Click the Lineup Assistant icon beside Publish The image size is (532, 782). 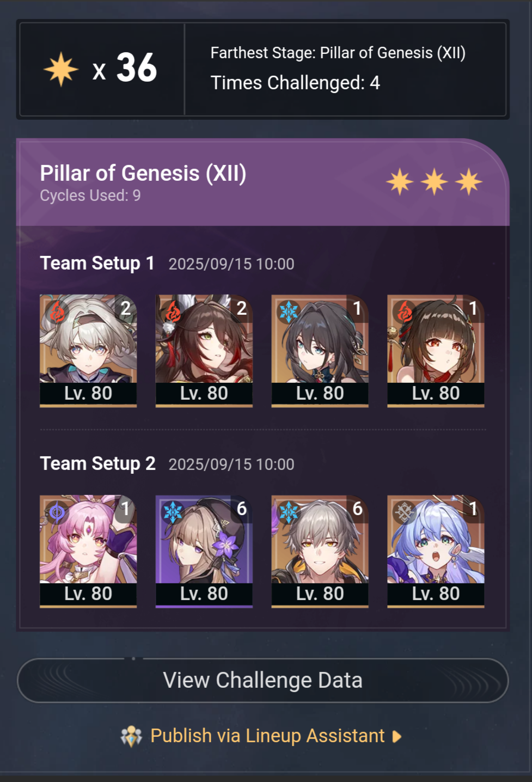131,736
